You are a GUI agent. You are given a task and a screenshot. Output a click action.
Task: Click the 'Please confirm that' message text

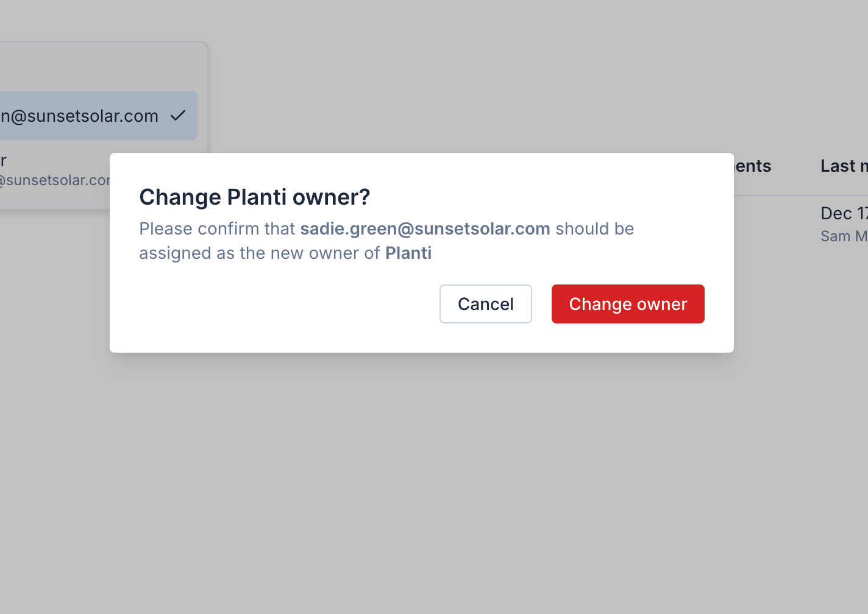pos(217,228)
